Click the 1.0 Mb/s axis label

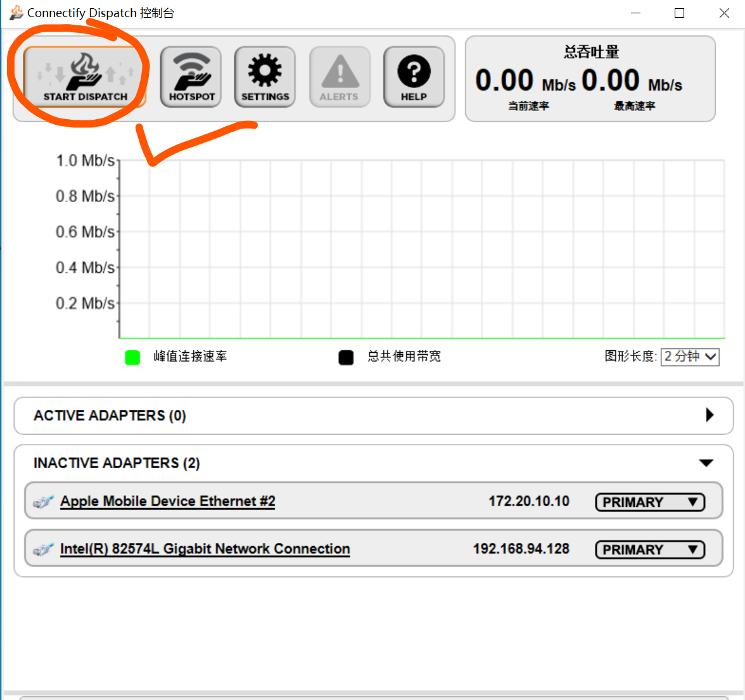pos(85,161)
